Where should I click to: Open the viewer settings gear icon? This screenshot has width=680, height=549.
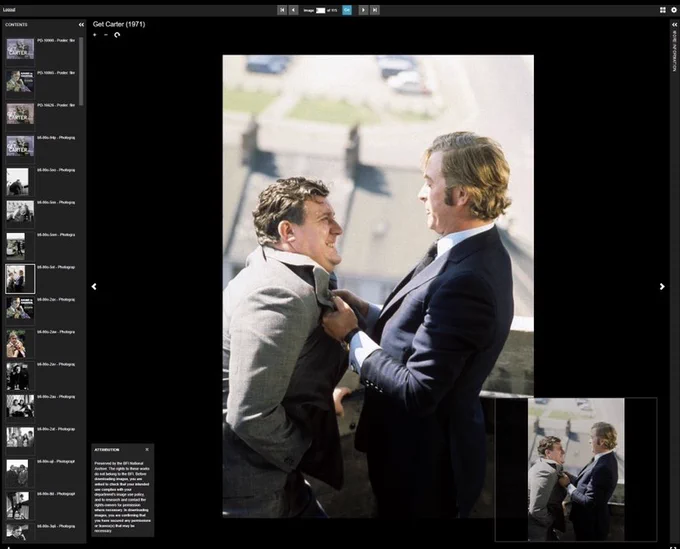pos(674,10)
